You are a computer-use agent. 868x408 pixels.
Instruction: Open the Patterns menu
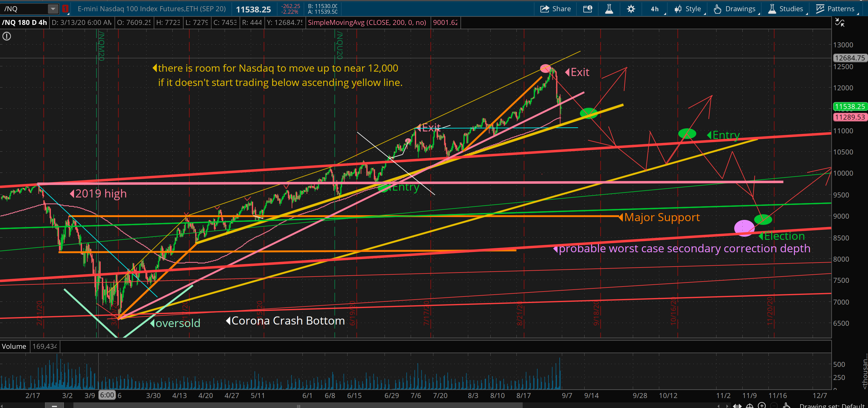coord(835,9)
